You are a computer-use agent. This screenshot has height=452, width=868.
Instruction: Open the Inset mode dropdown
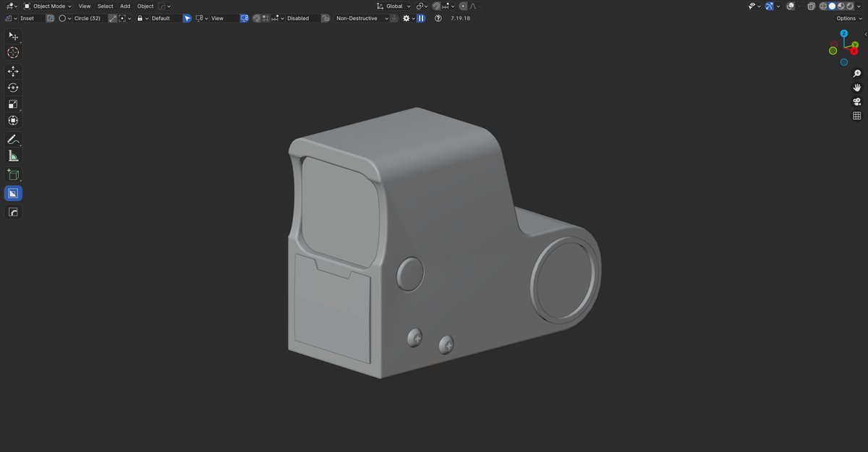[22, 18]
